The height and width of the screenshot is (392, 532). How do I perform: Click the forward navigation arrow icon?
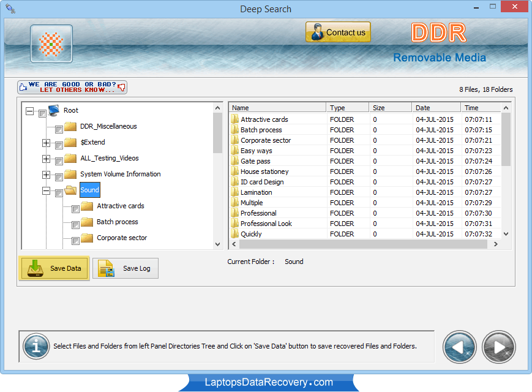[x=498, y=347]
